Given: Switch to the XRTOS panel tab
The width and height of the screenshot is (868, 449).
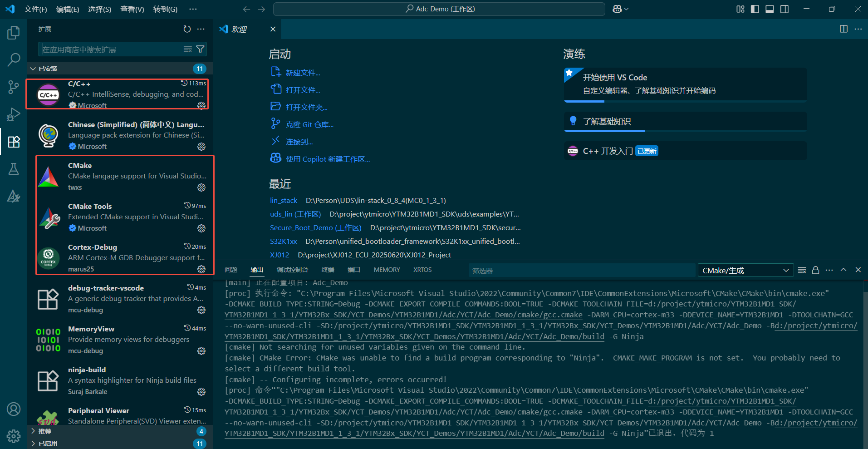Looking at the screenshot, I should tap(422, 270).
